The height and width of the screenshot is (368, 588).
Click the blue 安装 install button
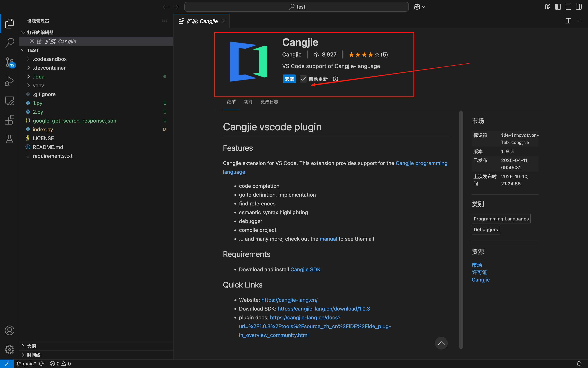coord(289,79)
